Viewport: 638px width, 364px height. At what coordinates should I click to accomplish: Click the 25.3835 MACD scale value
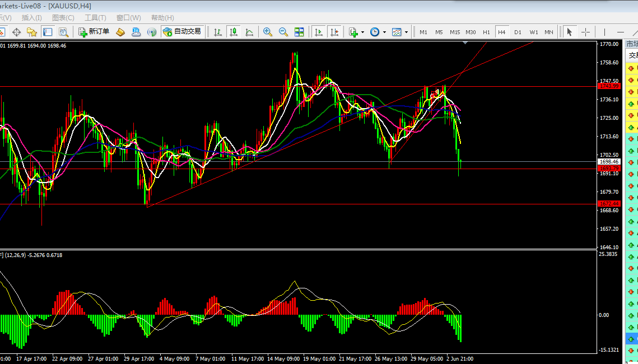point(609,254)
